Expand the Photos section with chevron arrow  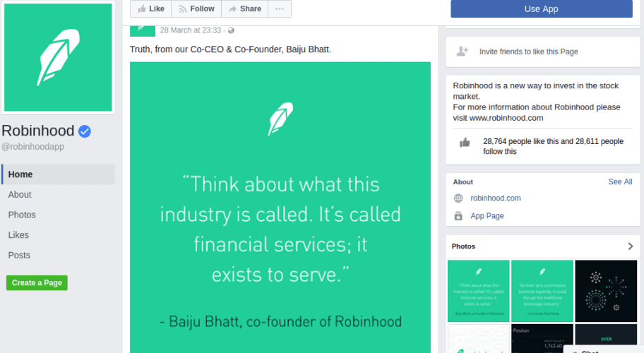click(630, 246)
